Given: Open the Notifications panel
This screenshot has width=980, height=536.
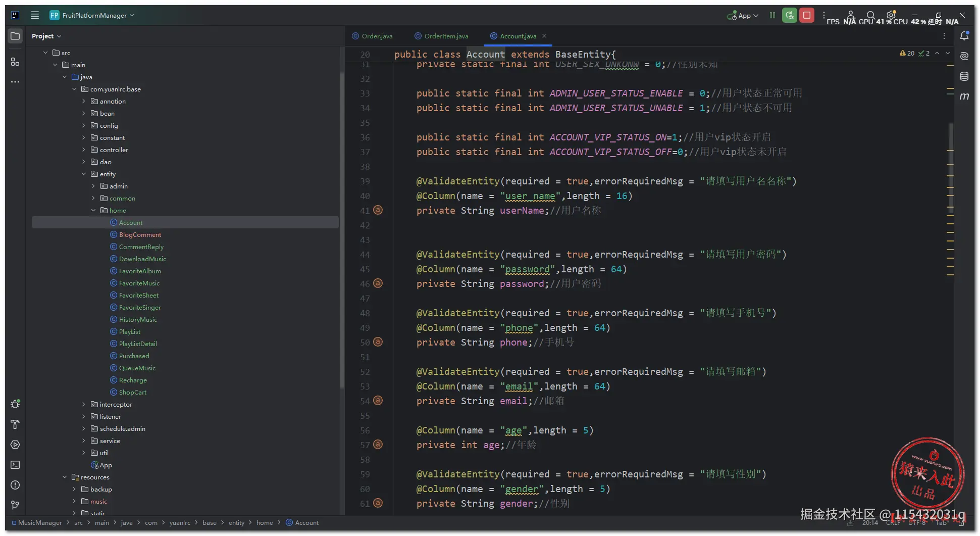Looking at the screenshot, I should (x=964, y=36).
